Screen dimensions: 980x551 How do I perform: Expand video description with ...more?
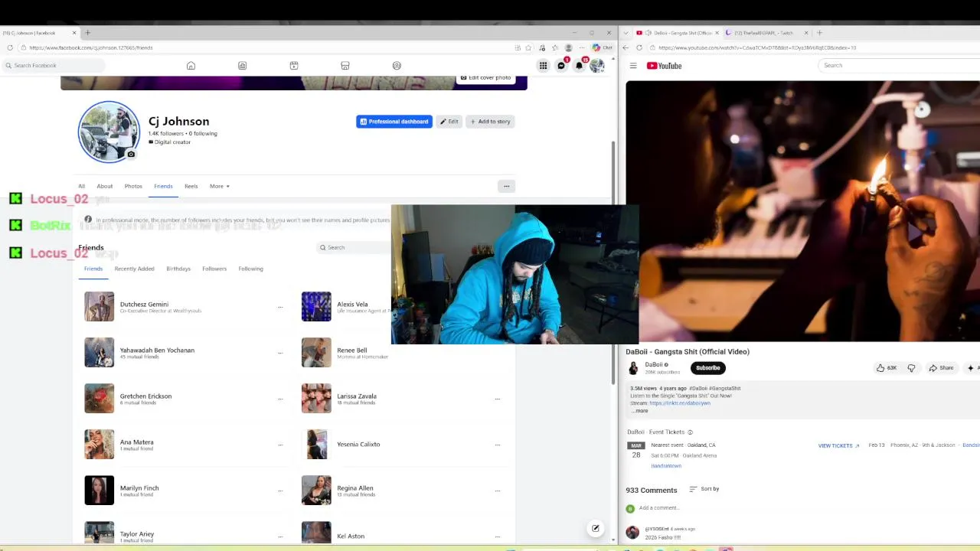coord(640,411)
